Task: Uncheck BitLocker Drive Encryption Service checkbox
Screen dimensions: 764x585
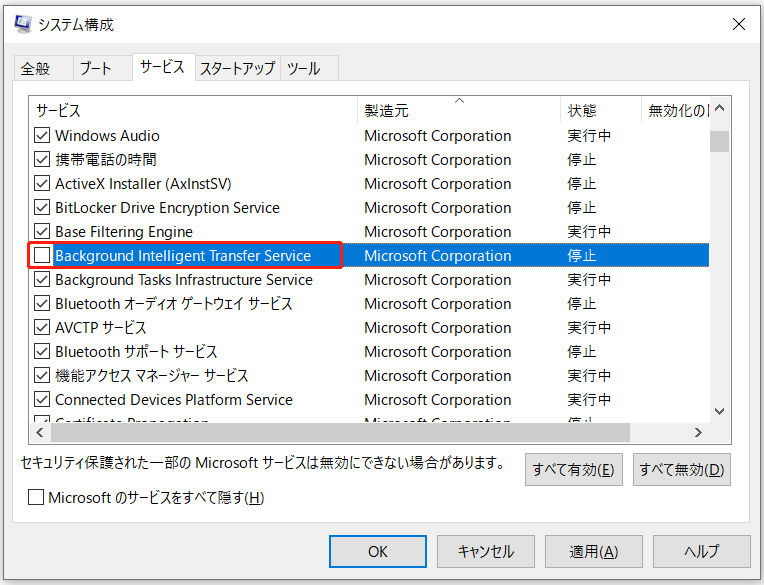Action: pos(42,208)
